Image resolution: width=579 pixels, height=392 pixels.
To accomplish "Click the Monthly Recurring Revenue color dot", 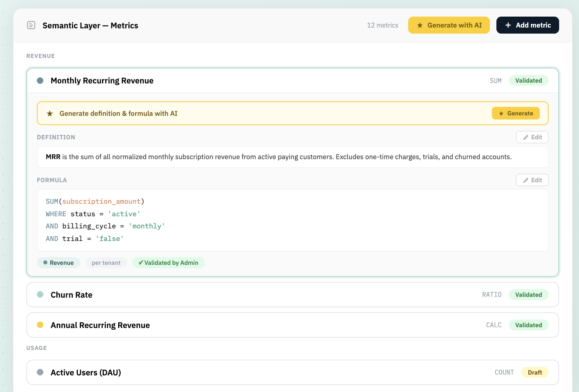I will coord(40,81).
